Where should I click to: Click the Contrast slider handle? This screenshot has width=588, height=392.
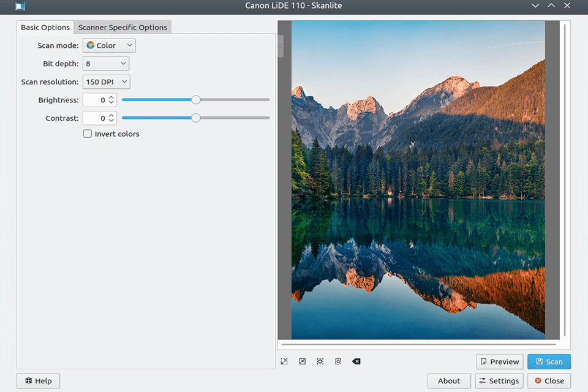pyautogui.click(x=195, y=118)
